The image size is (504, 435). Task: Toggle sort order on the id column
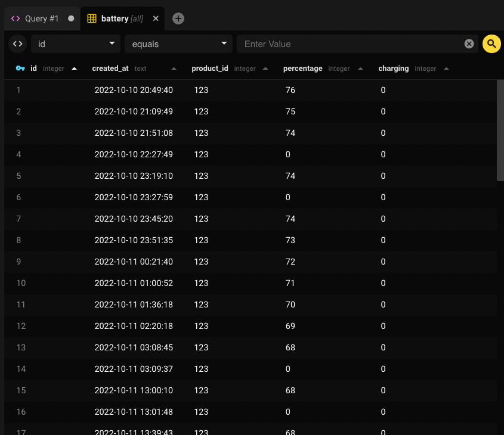coord(74,69)
